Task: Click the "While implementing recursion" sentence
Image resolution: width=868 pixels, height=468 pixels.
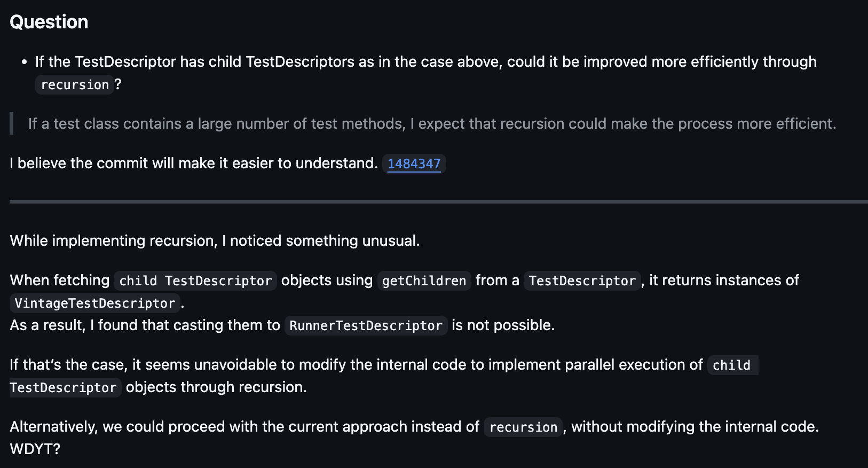Action: (215, 240)
